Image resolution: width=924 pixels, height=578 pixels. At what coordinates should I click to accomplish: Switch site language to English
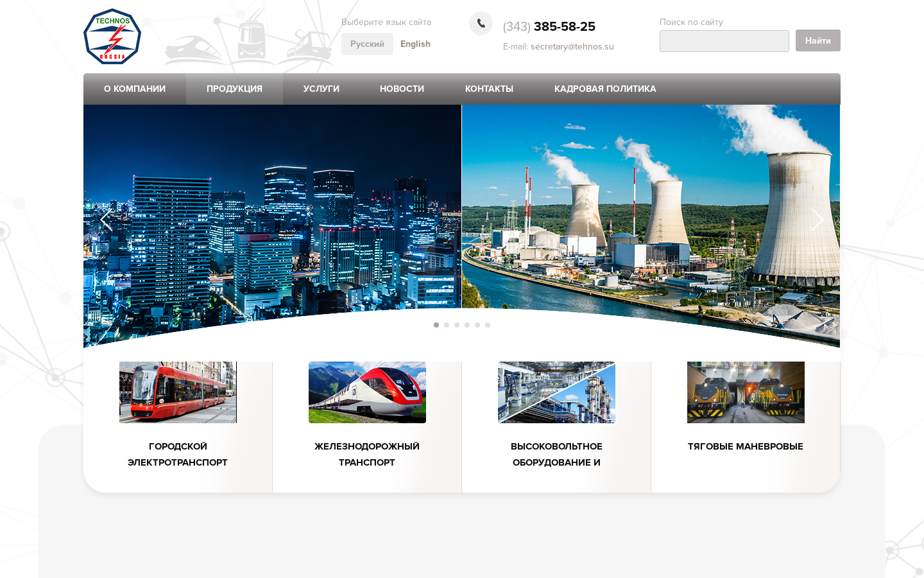[x=415, y=44]
